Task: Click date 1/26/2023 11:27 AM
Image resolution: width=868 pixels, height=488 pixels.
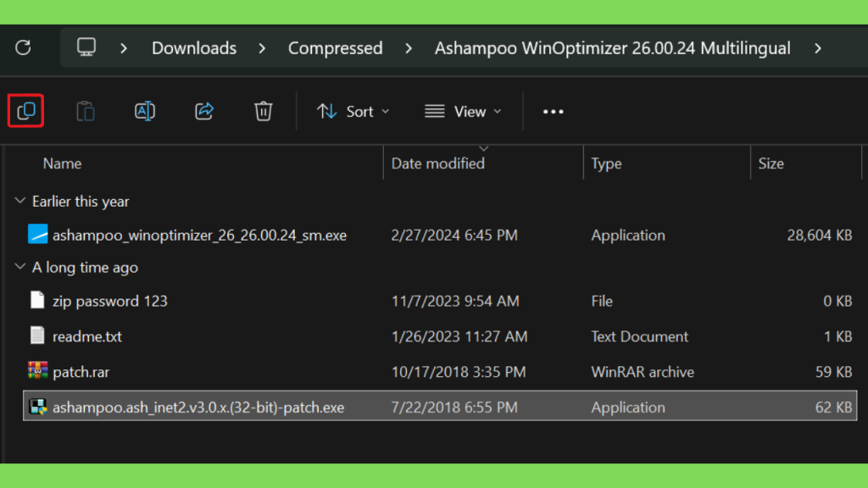Action: (x=459, y=336)
